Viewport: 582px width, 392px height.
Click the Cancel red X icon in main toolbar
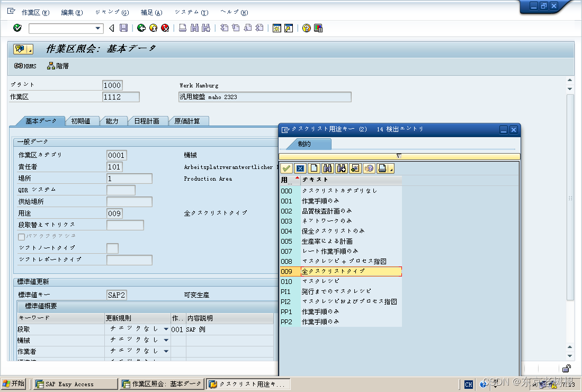pos(165,28)
